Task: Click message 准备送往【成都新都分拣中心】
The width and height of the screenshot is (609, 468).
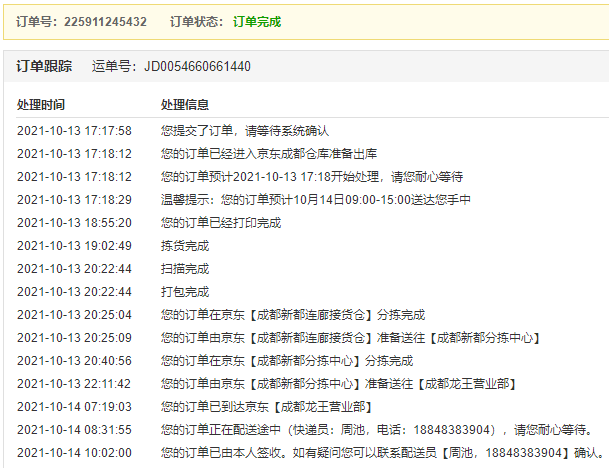Action: (x=351, y=338)
